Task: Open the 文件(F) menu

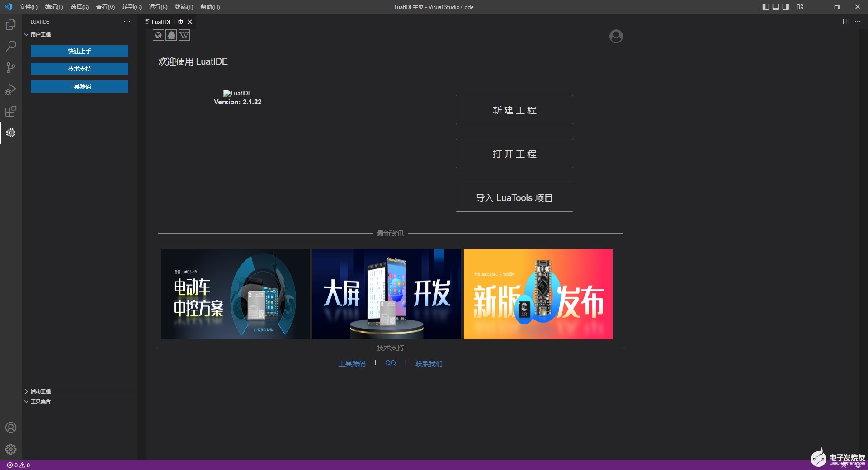Action: tap(28, 7)
